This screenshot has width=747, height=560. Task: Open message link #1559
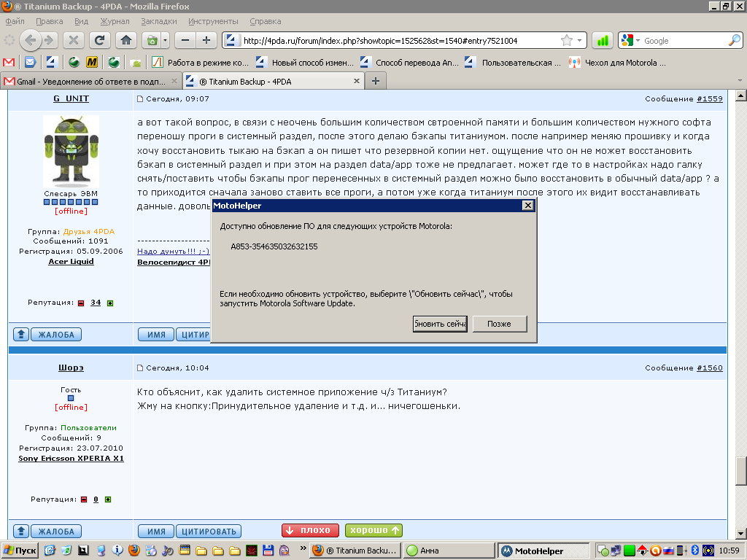pyautogui.click(x=709, y=98)
